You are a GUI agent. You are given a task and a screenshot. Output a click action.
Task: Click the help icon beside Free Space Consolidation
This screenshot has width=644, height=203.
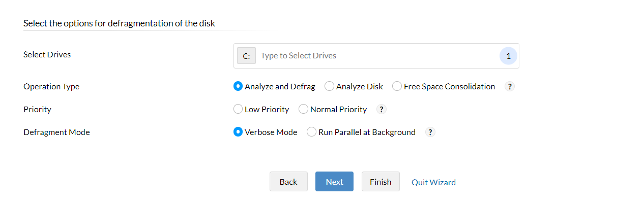tap(510, 87)
